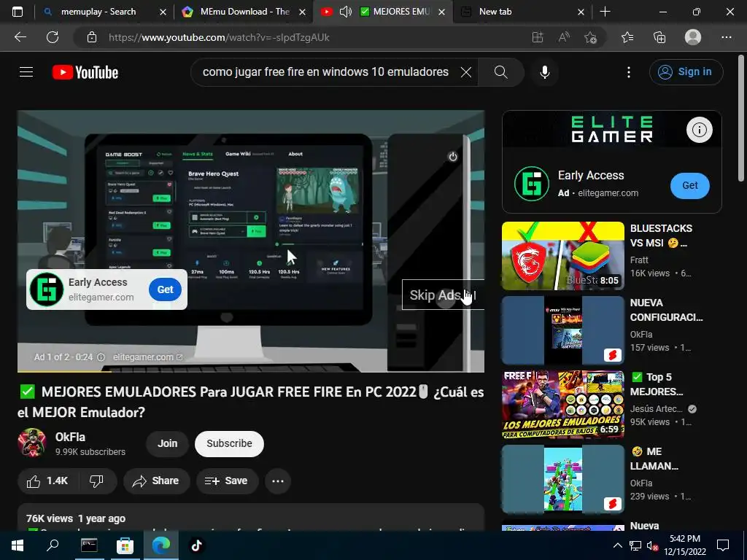This screenshot has height=560, width=747.
Task: Share the video
Action: [x=156, y=481]
